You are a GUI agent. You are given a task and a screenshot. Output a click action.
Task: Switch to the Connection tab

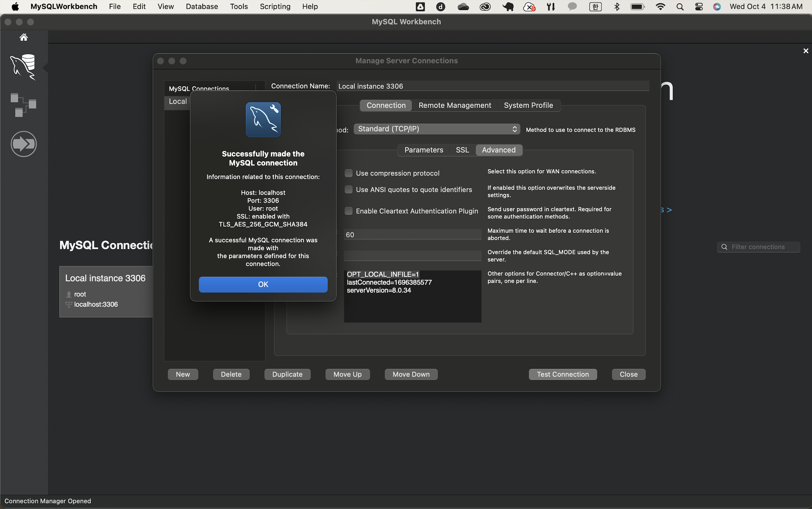pos(386,106)
